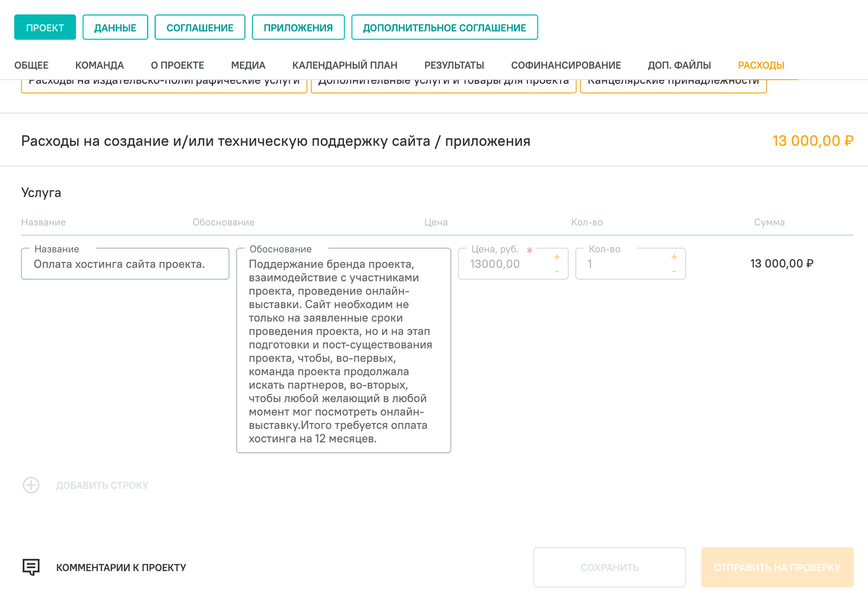The width and height of the screenshot is (868, 602).
Task: Click the Обоснование column header
Action: (224, 222)
